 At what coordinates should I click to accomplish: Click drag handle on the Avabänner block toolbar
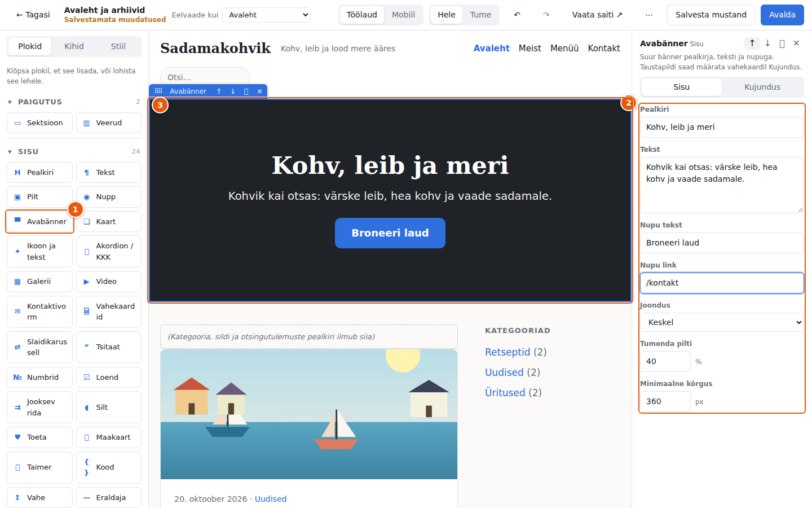158,91
